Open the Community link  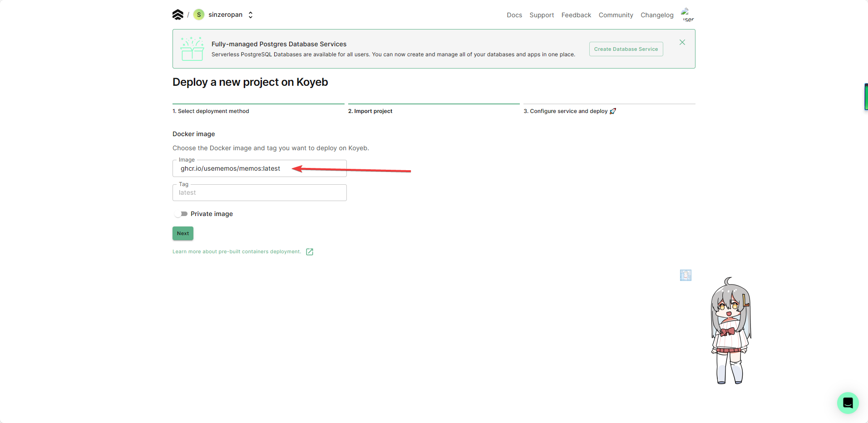click(616, 15)
